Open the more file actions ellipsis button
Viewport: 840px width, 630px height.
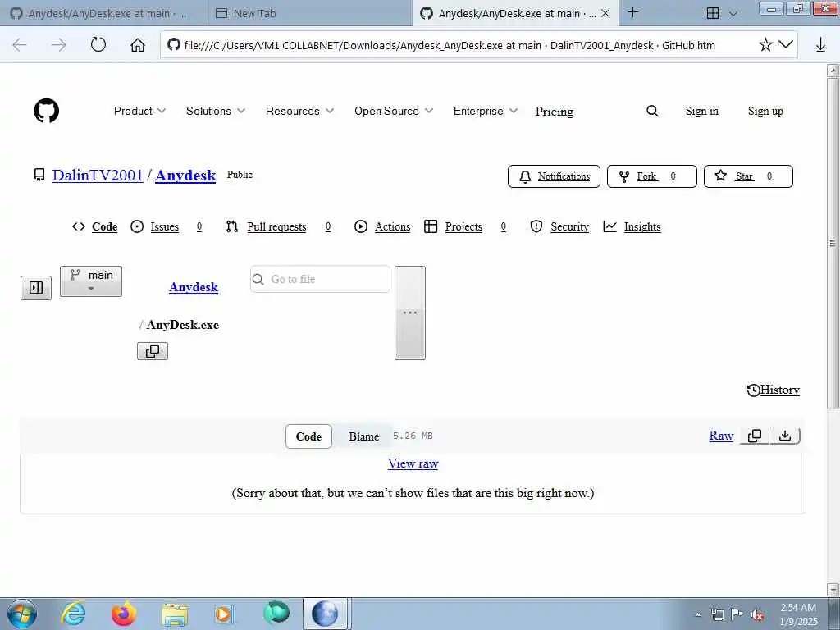pos(410,313)
